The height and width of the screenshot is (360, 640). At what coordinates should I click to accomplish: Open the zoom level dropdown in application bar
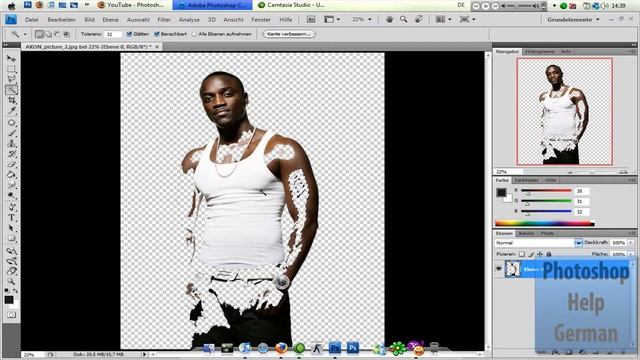(x=370, y=20)
